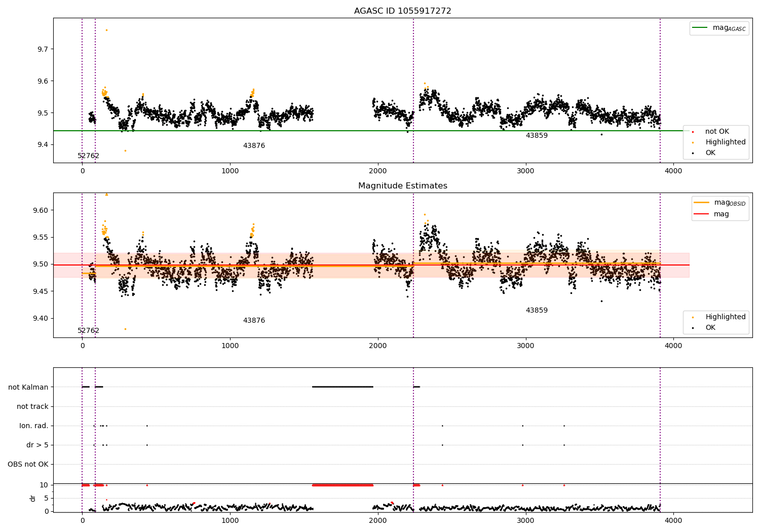The height and width of the screenshot is (532, 760).
Task: Click OBSID label 43859 in the top plot
Action: [537, 135]
